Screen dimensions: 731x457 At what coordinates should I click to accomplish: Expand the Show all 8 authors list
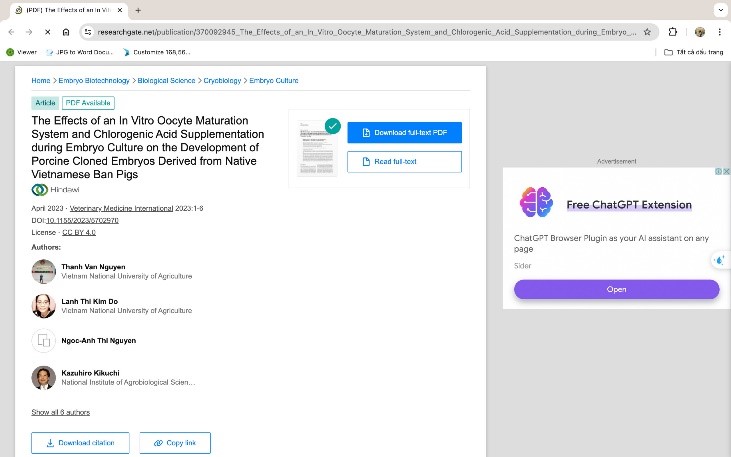(x=60, y=412)
